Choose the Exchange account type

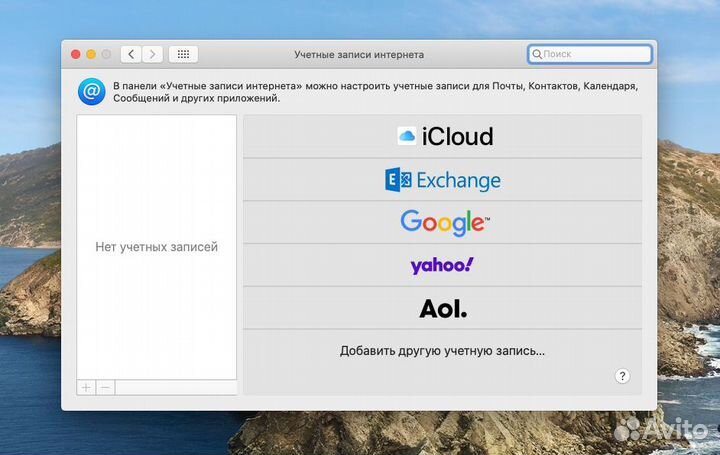tap(442, 180)
